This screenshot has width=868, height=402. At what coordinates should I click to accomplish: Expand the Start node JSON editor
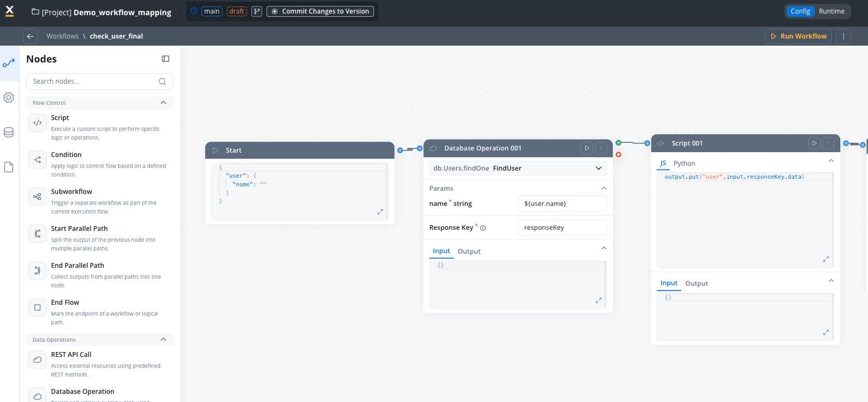pos(380,212)
